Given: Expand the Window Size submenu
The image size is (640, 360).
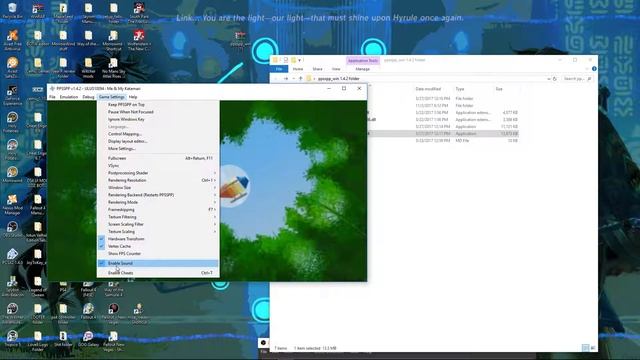Looking at the screenshot, I should click(x=158, y=187).
